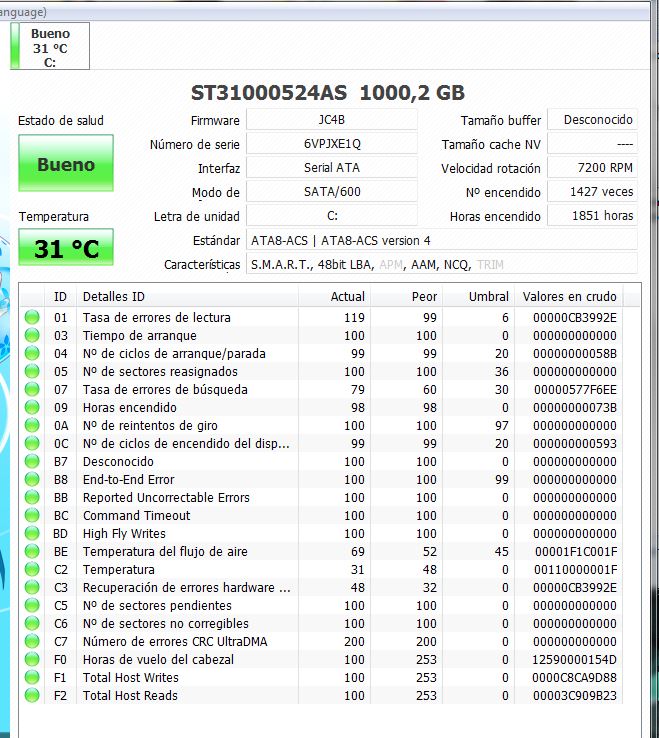Image resolution: width=659 pixels, height=738 pixels.
Task: Click the green status icon for attribute C3
Action: point(32,587)
